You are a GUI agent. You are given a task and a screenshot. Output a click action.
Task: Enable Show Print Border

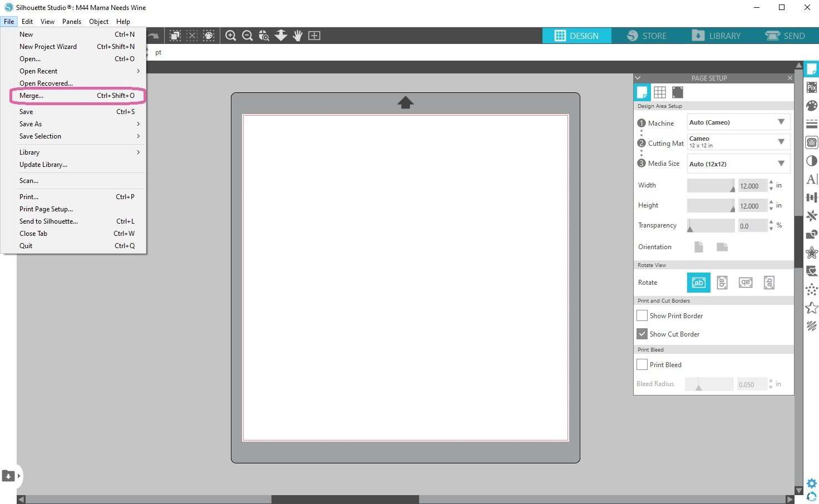tap(642, 315)
